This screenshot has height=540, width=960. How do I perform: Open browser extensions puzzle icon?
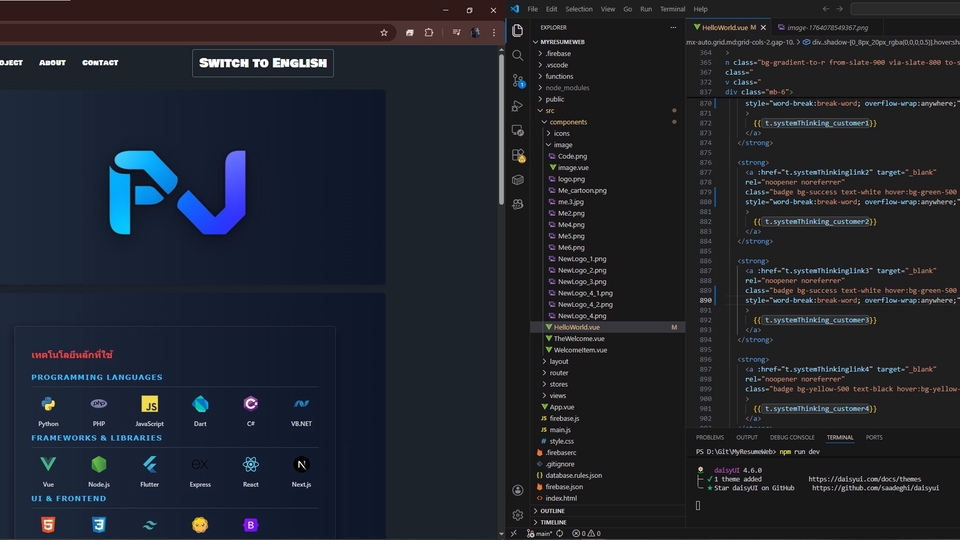[x=429, y=33]
